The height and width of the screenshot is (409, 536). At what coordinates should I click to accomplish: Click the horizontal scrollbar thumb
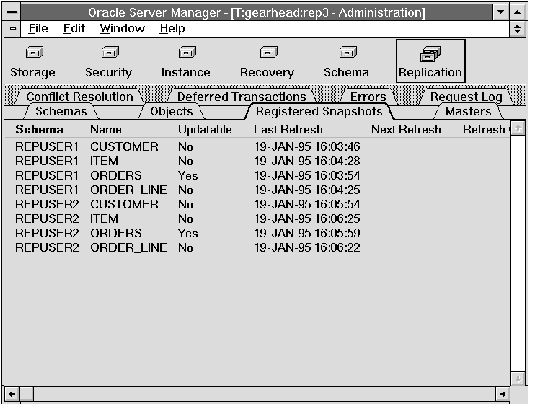27,394
